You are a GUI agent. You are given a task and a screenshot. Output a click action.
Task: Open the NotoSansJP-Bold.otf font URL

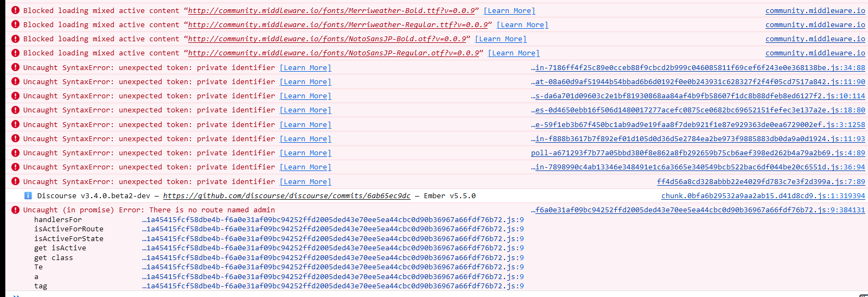[327, 39]
